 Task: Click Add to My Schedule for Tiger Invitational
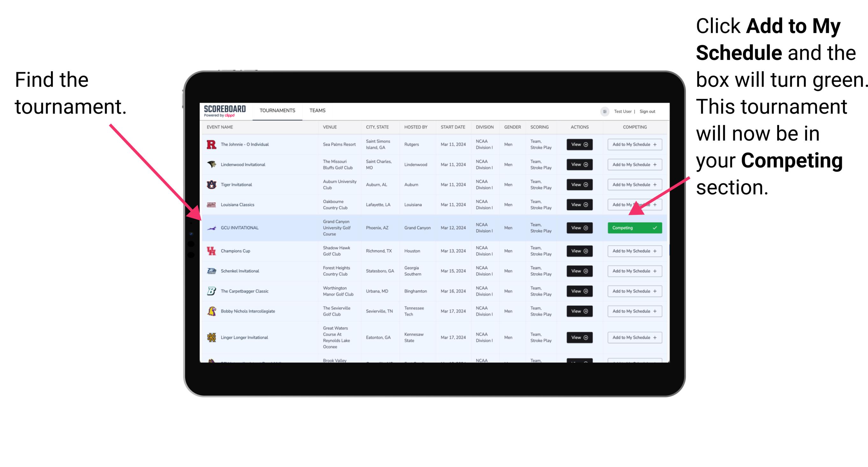pos(634,185)
